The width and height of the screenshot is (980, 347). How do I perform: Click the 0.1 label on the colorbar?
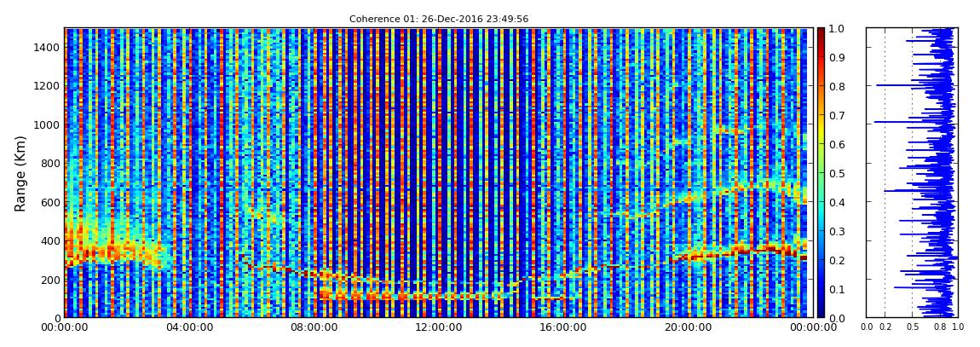pyautogui.click(x=837, y=289)
